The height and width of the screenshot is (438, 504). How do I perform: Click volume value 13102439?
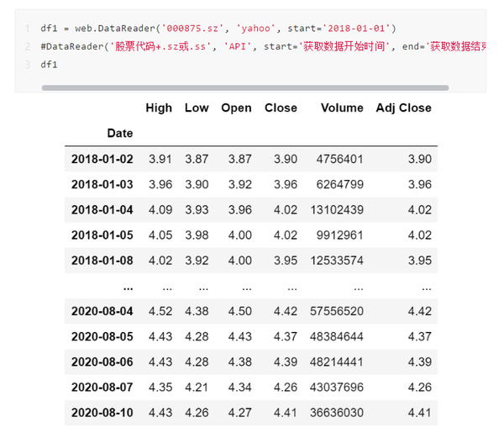(337, 210)
